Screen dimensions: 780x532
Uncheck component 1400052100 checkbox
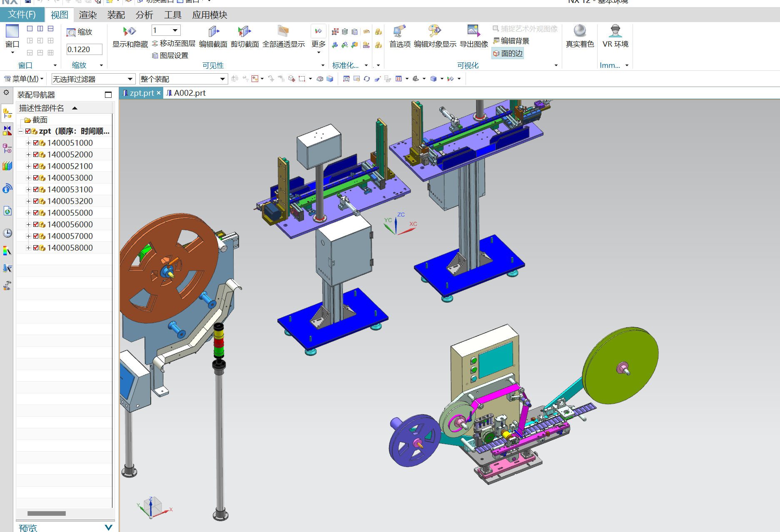coord(36,166)
